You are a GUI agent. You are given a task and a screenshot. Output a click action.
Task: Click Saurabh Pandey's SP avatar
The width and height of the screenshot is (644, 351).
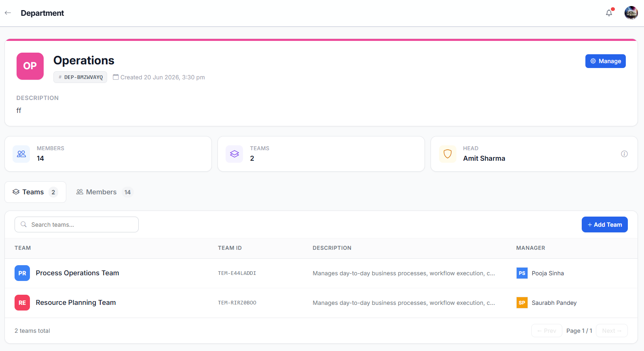(x=522, y=303)
